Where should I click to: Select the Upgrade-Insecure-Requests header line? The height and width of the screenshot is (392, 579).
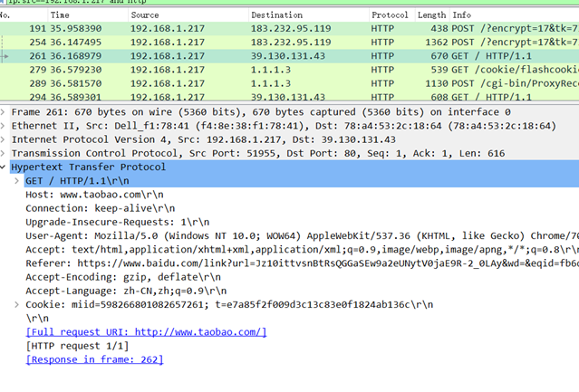pos(118,222)
